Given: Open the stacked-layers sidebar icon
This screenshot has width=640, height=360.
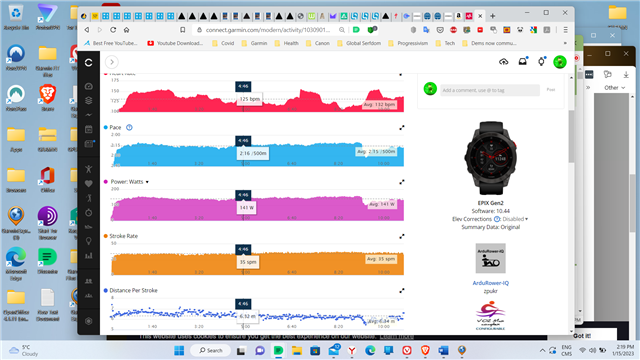Looking at the screenshot, I should [x=89, y=100].
